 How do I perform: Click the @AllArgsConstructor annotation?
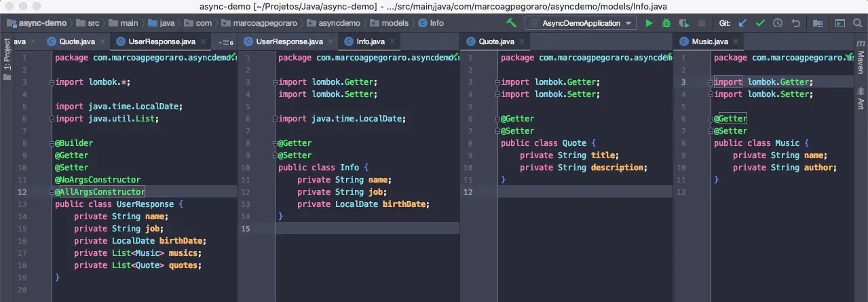click(100, 192)
